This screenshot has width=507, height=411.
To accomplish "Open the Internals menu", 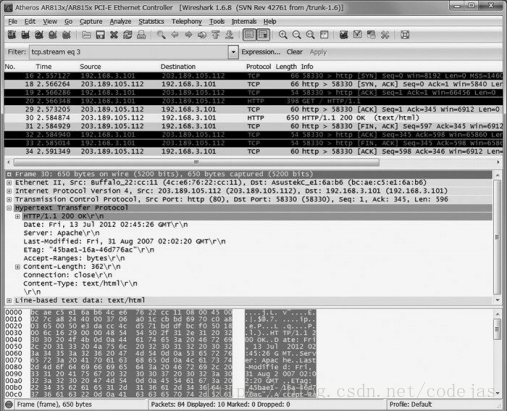I will (x=244, y=21).
